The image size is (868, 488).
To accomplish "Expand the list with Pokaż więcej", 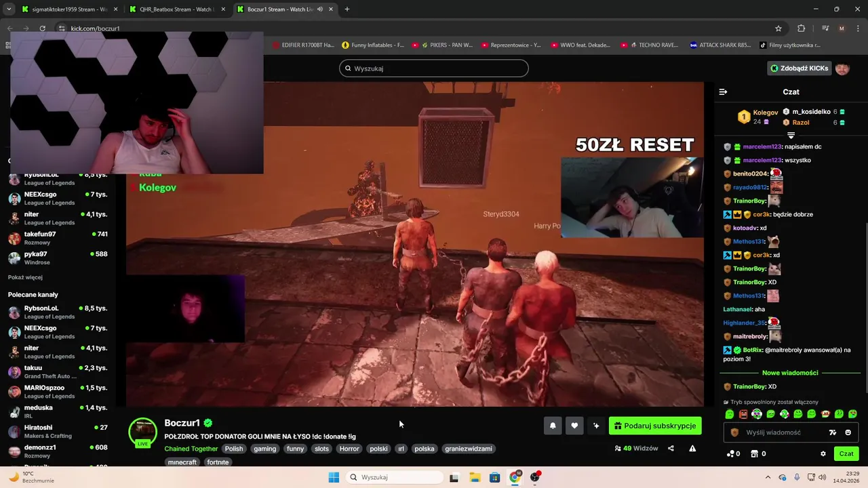I will [25, 277].
